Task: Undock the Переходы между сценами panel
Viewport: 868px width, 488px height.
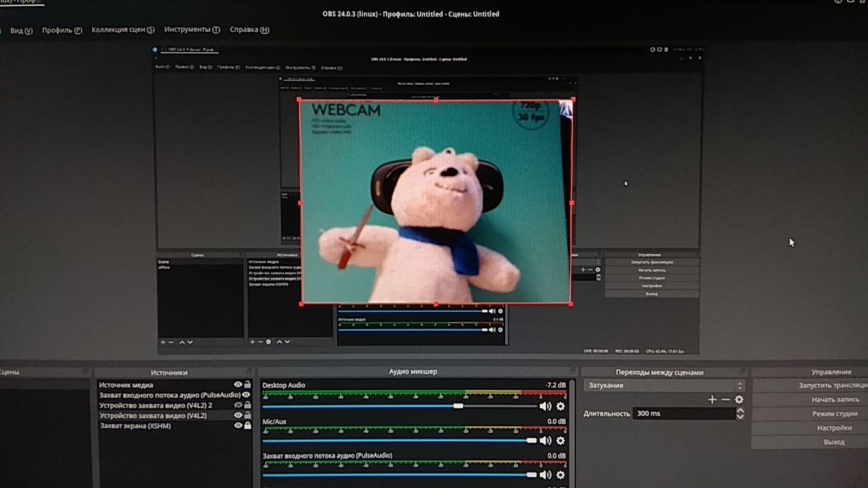Action: click(743, 372)
